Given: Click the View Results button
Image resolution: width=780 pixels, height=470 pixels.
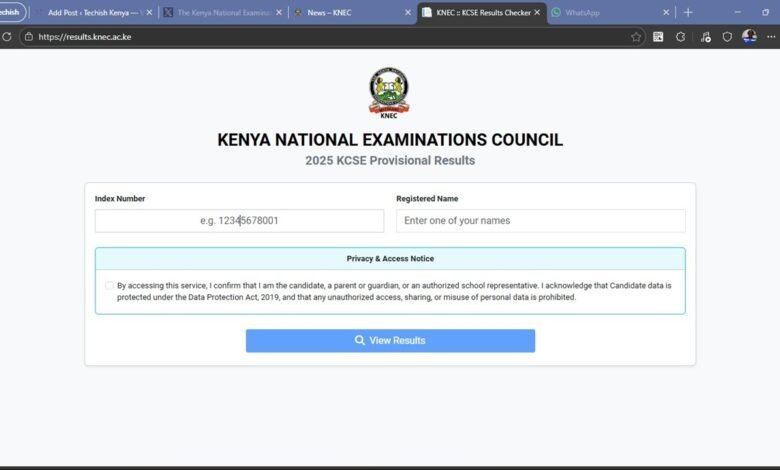Looking at the screenshot, I should coord(390,341).
